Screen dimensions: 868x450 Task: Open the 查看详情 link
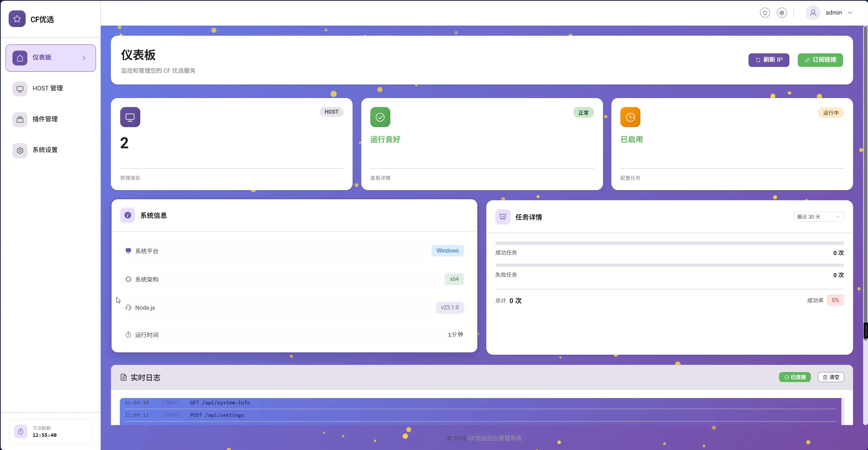click(380, 178)
